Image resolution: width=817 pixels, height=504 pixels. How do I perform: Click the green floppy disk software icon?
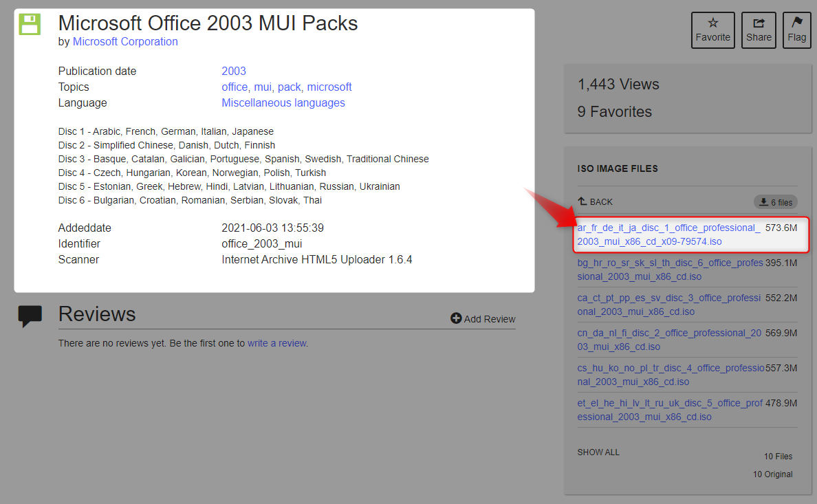click(30, 24)
